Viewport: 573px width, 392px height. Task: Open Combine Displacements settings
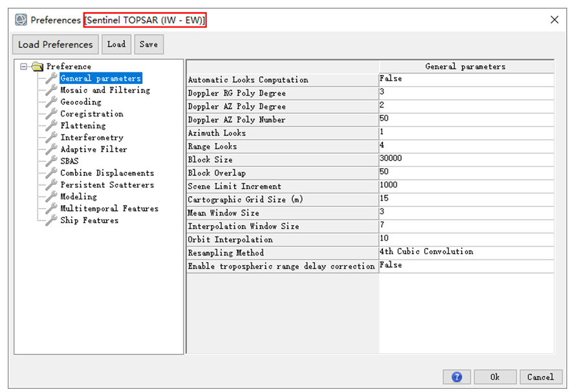click(x=107, y=173)
